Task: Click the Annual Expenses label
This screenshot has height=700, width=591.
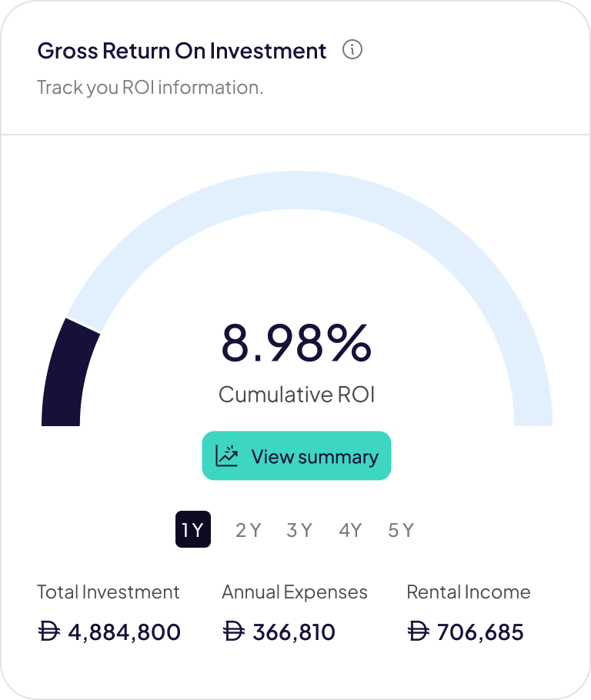Action: 295,592
